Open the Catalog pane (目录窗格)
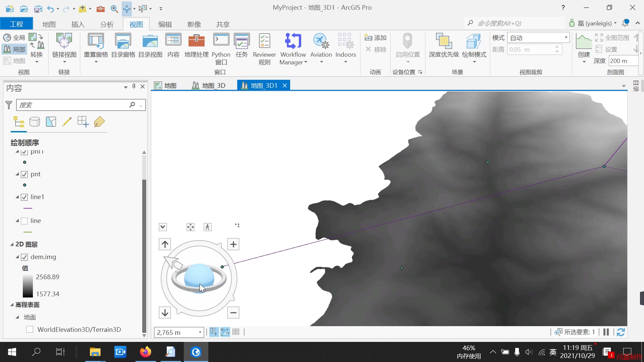 point(123,47)
